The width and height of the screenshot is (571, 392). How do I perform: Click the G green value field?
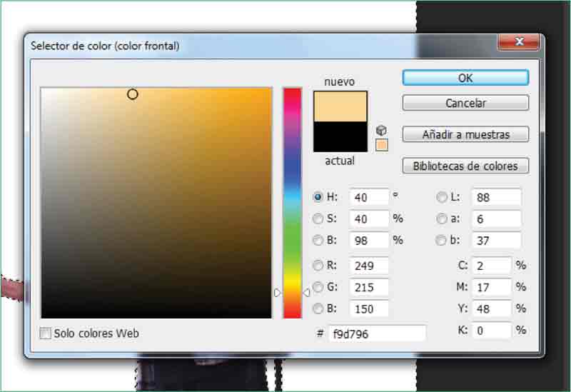[368, 287]
